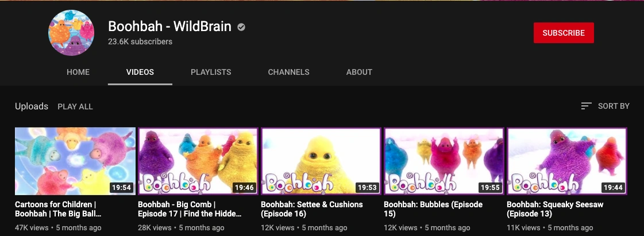The width and height of the screenshot is (644, 236).
Task: Switch to the Playlists tab
Action: pos(211,72)
